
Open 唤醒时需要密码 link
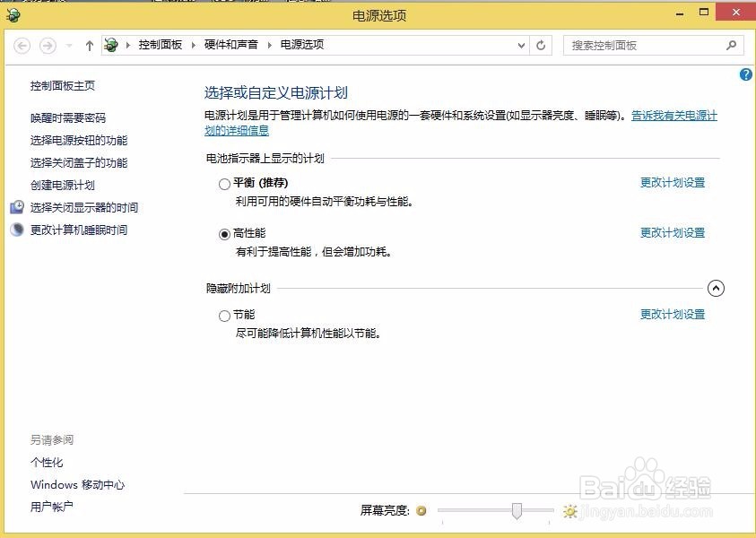[68, 118]
